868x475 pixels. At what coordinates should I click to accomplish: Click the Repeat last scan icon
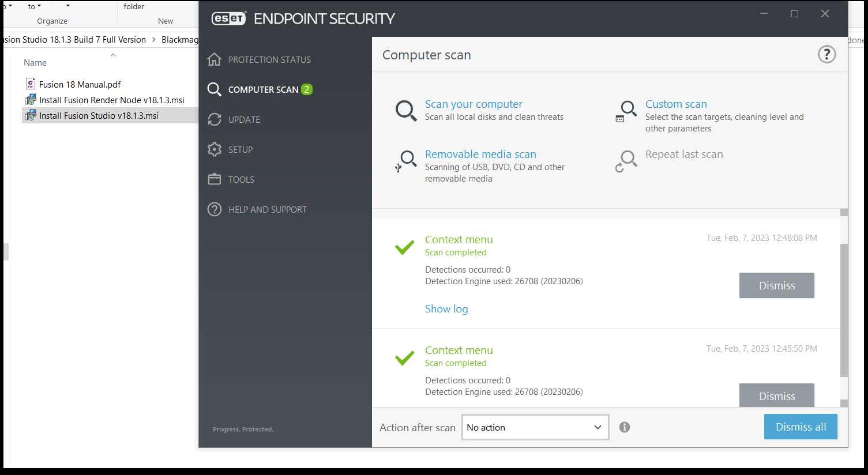[626, 161]
